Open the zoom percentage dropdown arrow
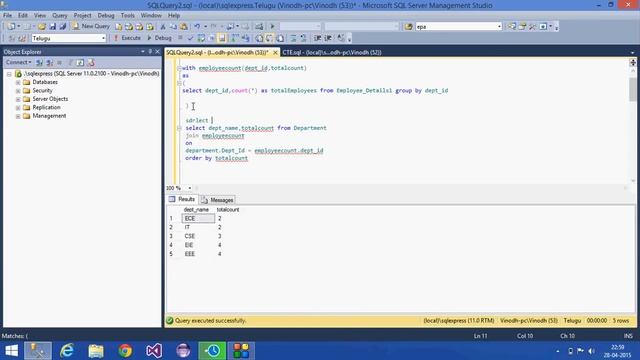The width and height of the screenshot is (640, 360). [189, 188]
